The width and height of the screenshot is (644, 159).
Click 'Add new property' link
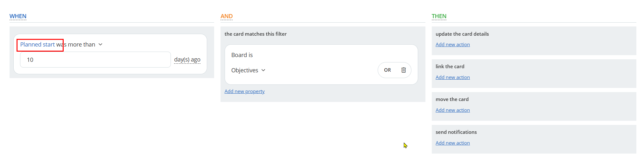(x=244, y=91)
